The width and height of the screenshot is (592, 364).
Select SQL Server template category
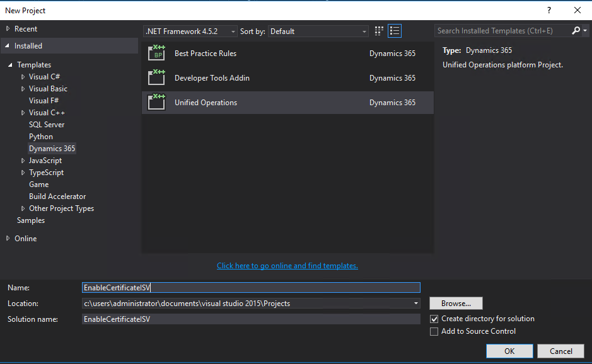coord(47,125)
